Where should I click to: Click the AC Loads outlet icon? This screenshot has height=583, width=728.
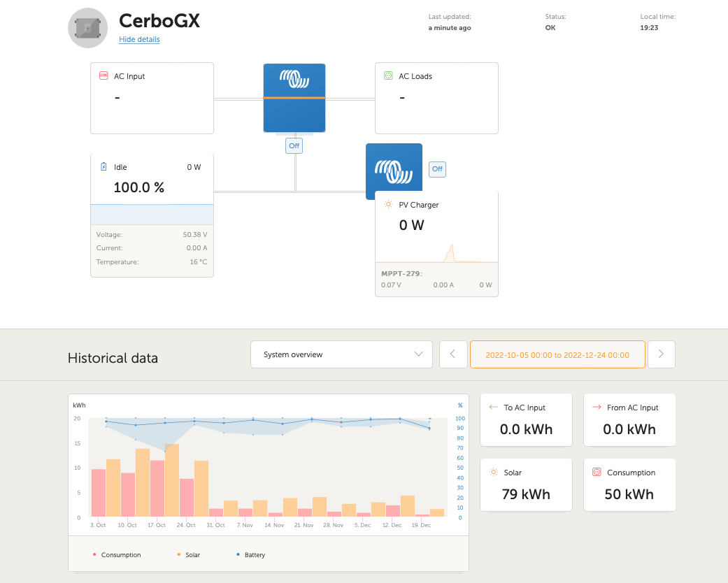(x=388, y=75)
